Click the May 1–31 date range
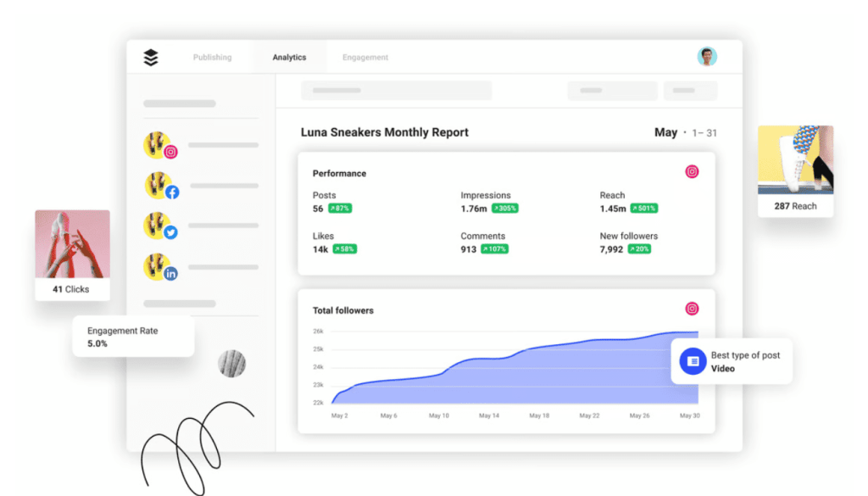The width and height of the screenshot is (868, 496). [685, 133]
